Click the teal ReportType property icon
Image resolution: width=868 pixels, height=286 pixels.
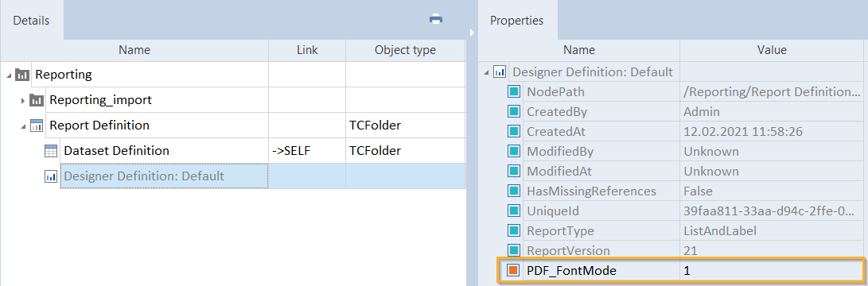514,230
